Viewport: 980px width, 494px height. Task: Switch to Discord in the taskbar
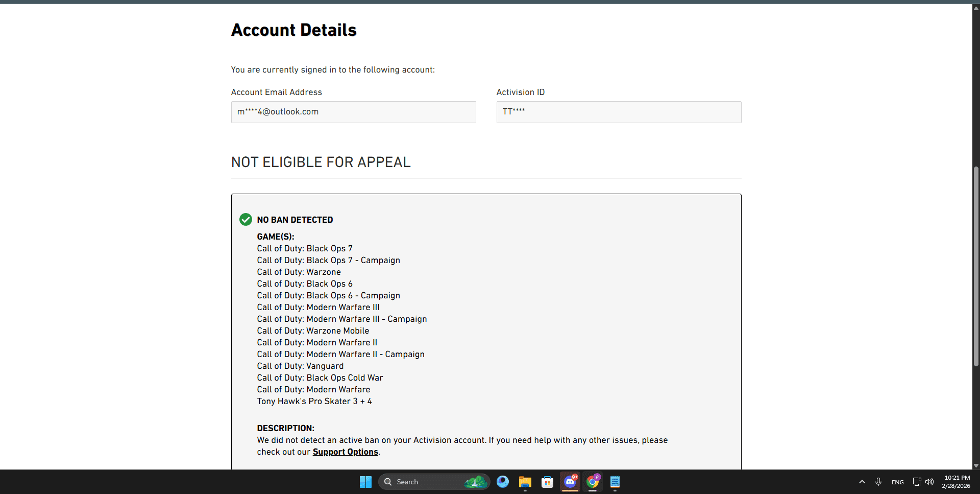pyautogui.click(x=570, y=482)
